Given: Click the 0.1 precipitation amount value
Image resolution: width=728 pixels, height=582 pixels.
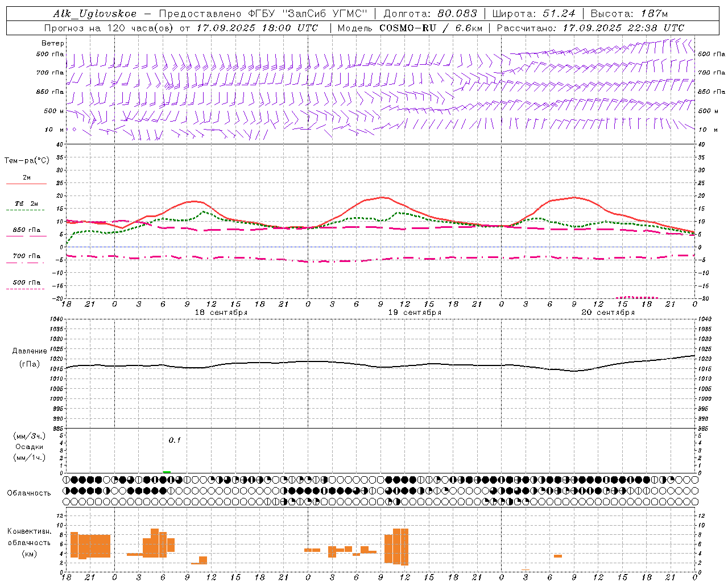Looking at the screenshot, I should coord(175,440).
